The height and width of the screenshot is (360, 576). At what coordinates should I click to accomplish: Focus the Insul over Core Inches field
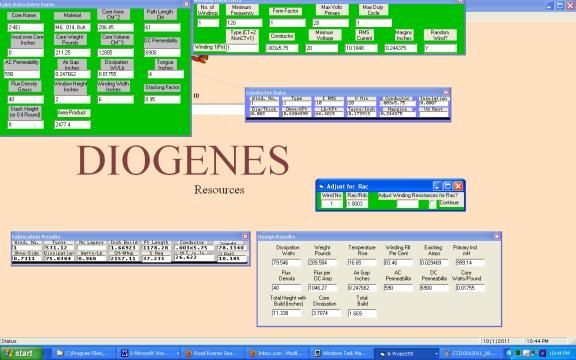[25, 53]
